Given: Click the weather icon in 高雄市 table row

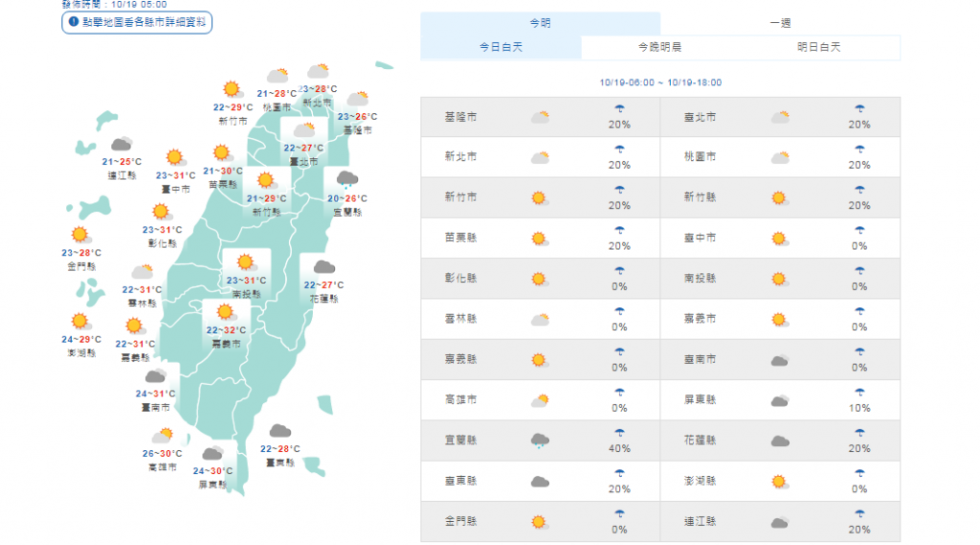Looking at the screenshot, I should pos(540,400).
